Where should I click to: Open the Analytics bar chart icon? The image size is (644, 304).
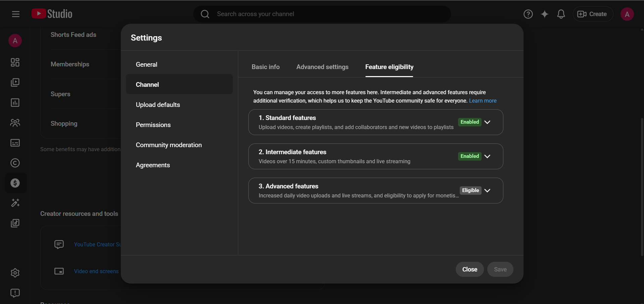coord(15,103)
